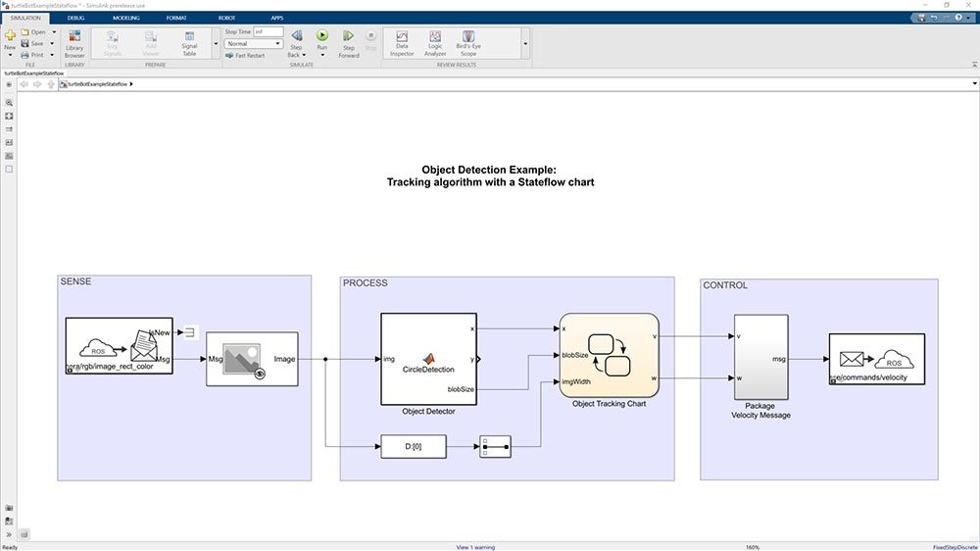Switch to the ROBOT tab
Screen dimensions: 980x551
227,18
